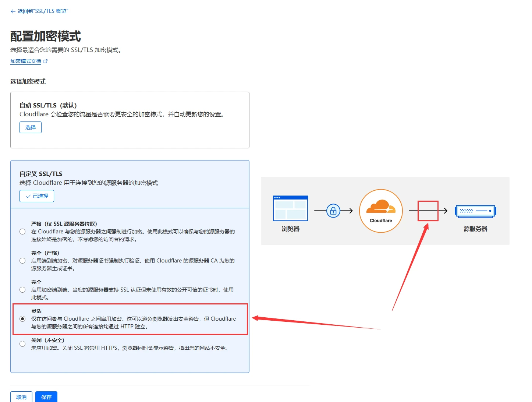
Task: Click the 保存 button
Action: pos(46,397)
